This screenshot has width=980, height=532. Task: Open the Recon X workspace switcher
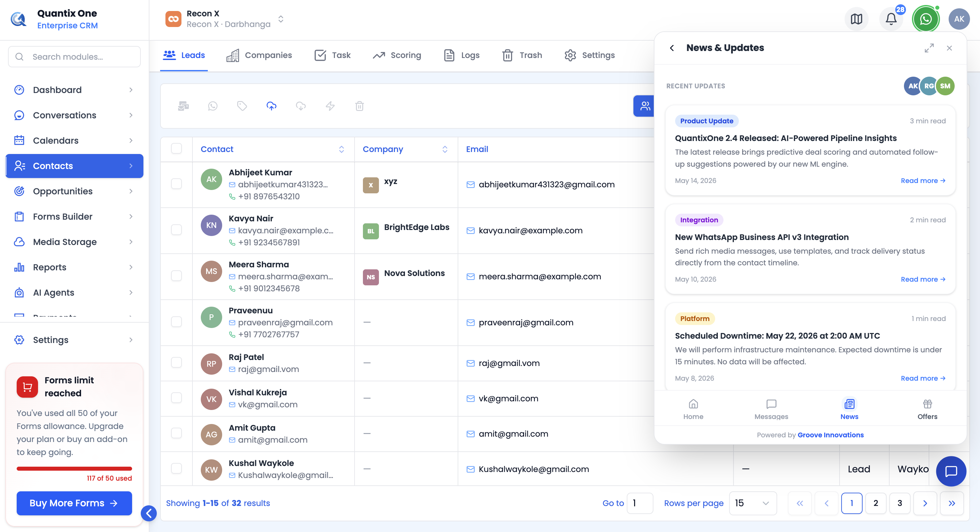[224, 19]
